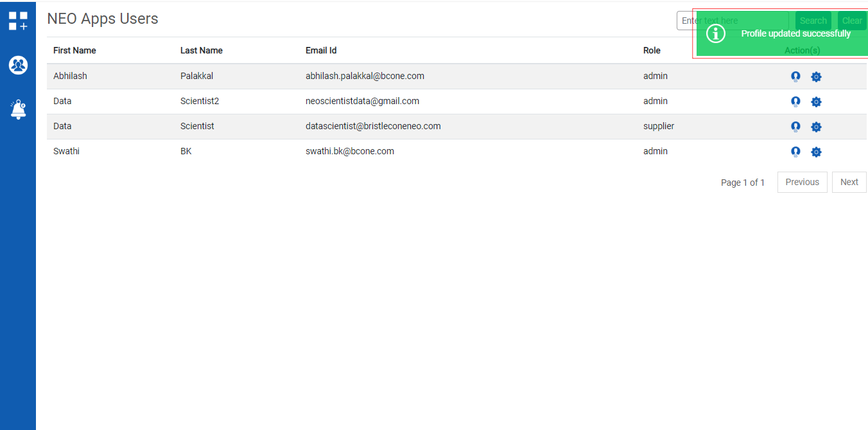The width and height of the screenshot is (868, 430).
Task: Open the notifications bell icon in sidebar
Action: [x=18, y=109]
